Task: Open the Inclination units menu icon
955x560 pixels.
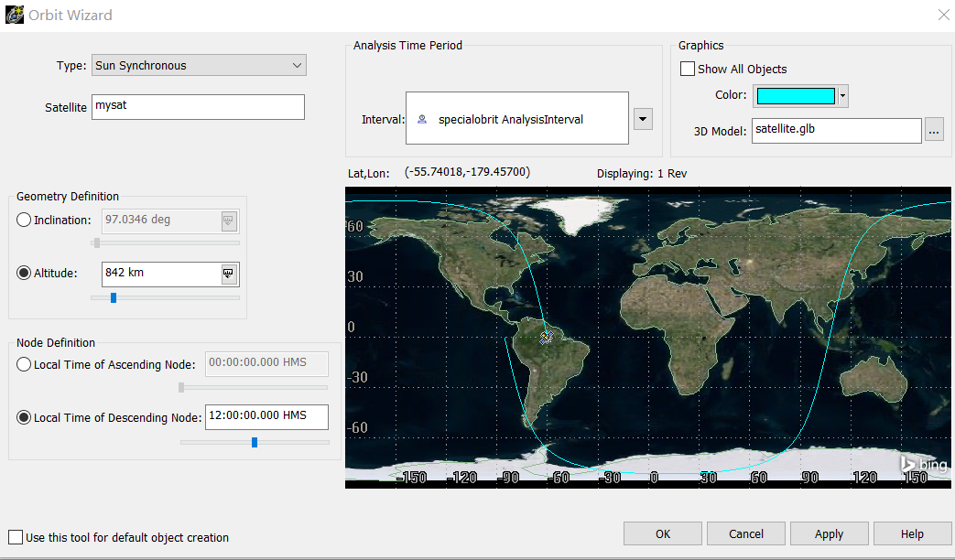Action: pyautogui.click(x=228, y=221)
